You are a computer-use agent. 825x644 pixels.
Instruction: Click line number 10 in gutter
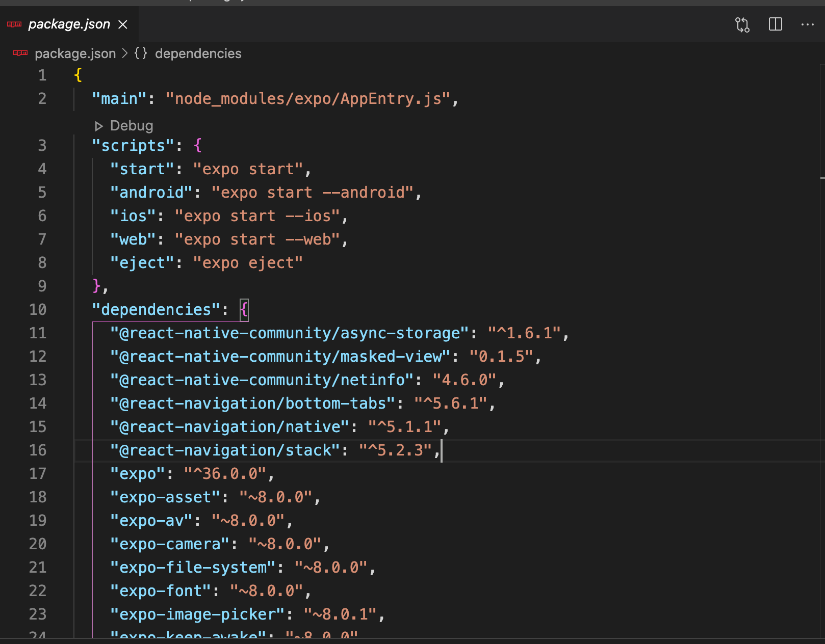pos(38,309)
